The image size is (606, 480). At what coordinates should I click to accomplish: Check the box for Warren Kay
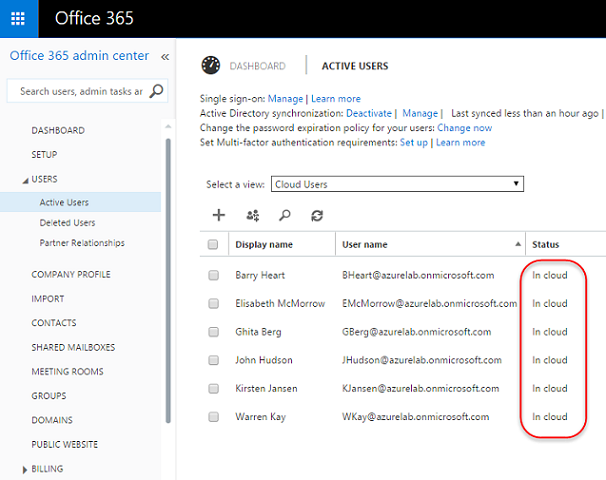click(213, 417)
